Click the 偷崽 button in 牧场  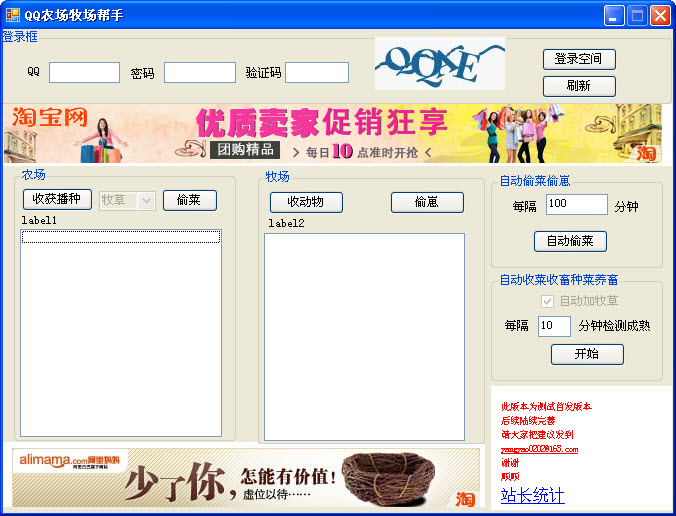click(427, 202)
